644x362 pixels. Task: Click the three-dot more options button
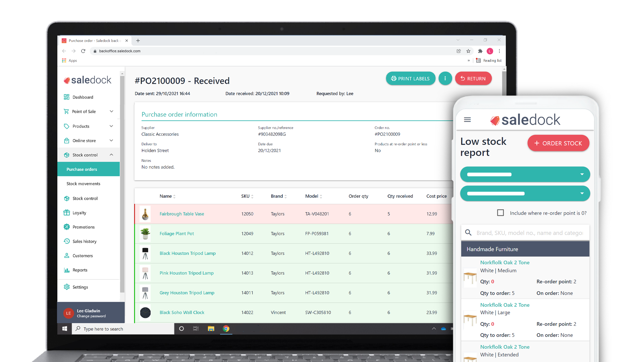445,78
